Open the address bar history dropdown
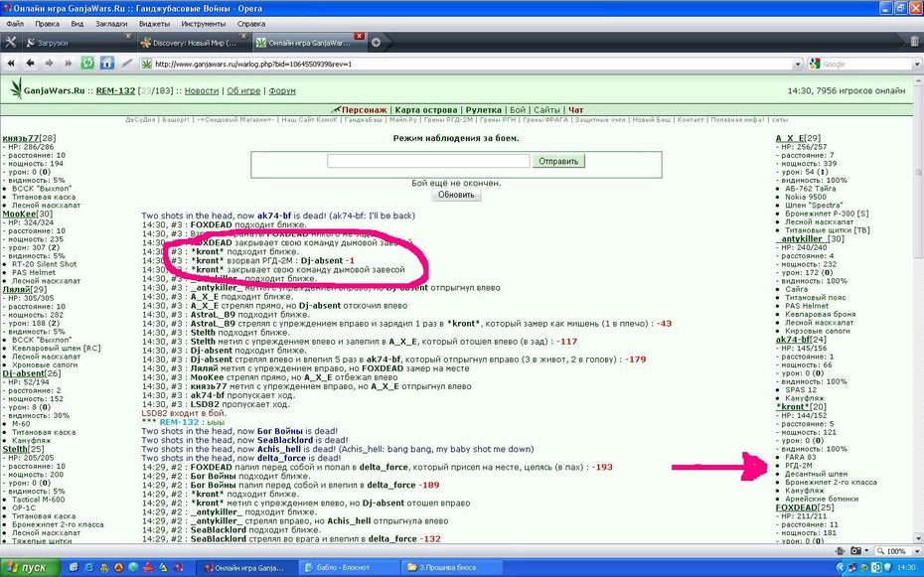The width and height of the screenshot is (924, 577). point(797,64)
